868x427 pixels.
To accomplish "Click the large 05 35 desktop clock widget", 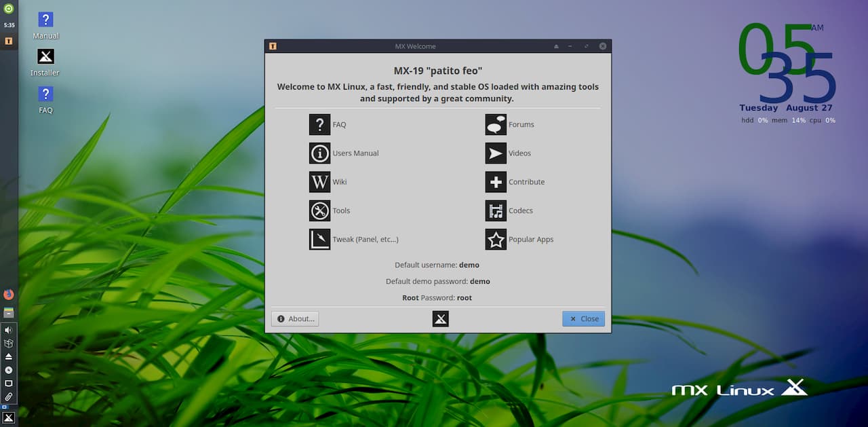I will tap(787, 62).
